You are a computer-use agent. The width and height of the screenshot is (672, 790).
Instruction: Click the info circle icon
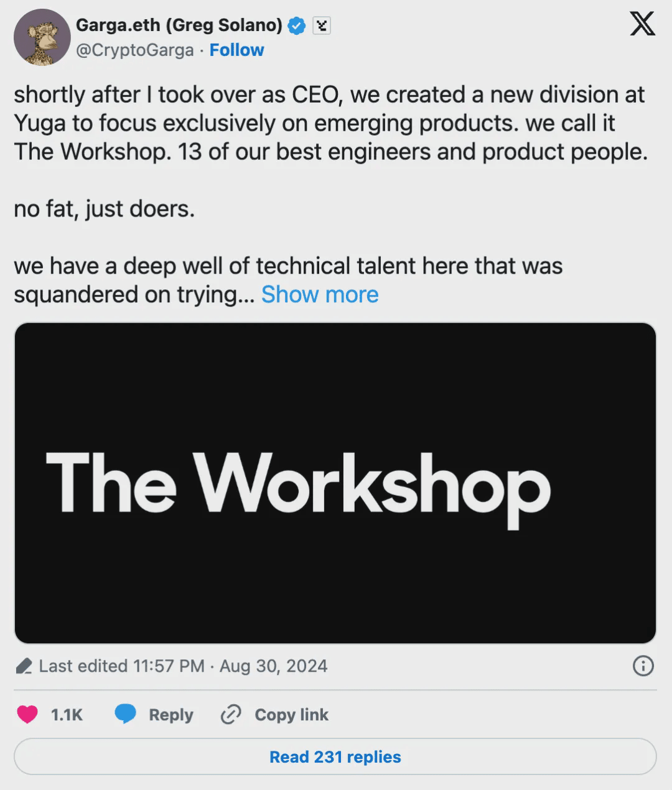pos(643,666)
